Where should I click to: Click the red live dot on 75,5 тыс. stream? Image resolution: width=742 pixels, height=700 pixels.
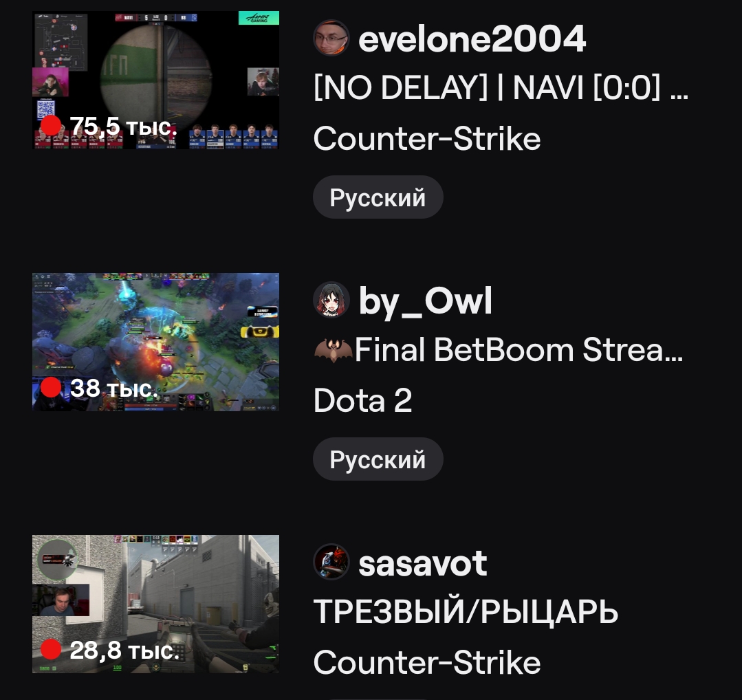51,125
